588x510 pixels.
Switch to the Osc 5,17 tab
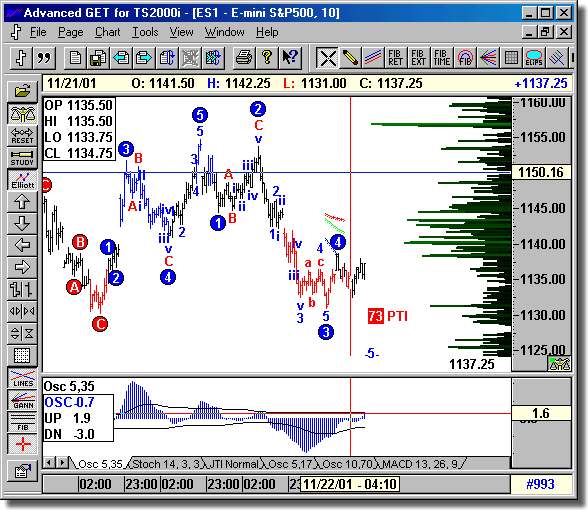click(x=290, y=464)
